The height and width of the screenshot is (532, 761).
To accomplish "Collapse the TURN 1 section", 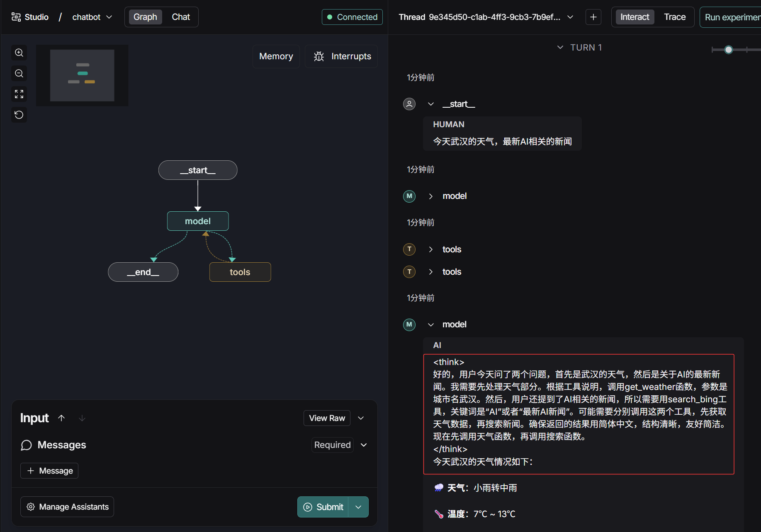I will click(x=560, y=48).
